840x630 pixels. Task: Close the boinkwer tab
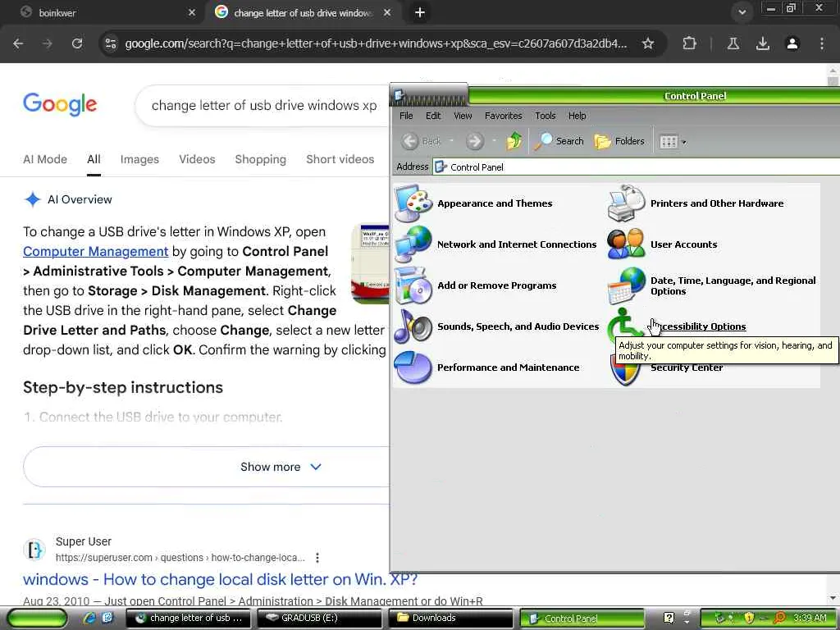click(x=192, y=12)
